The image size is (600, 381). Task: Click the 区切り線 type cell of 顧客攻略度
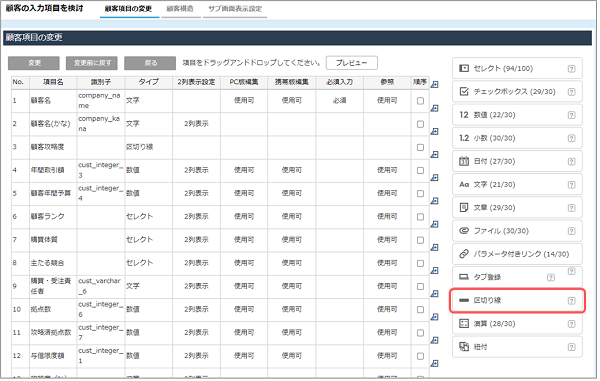tap(148, 147)
